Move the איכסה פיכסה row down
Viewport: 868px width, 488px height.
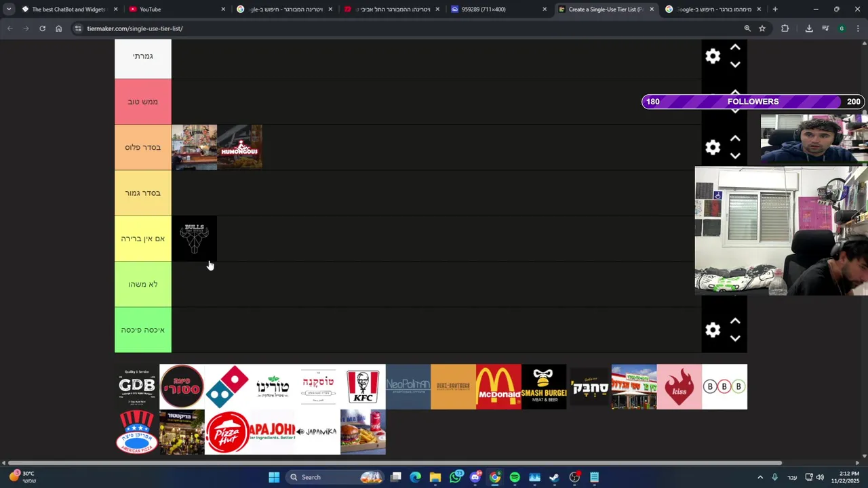click(735, 338)
